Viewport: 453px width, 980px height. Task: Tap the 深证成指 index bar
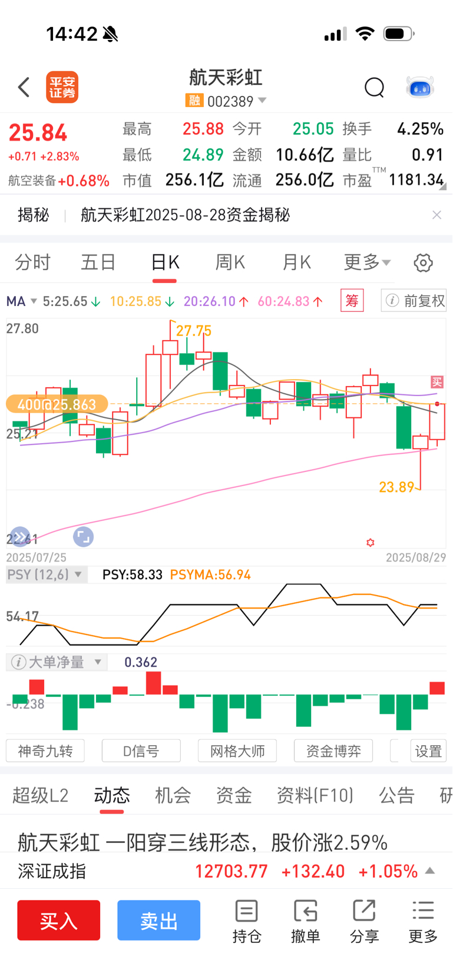(x=226, y=871)
